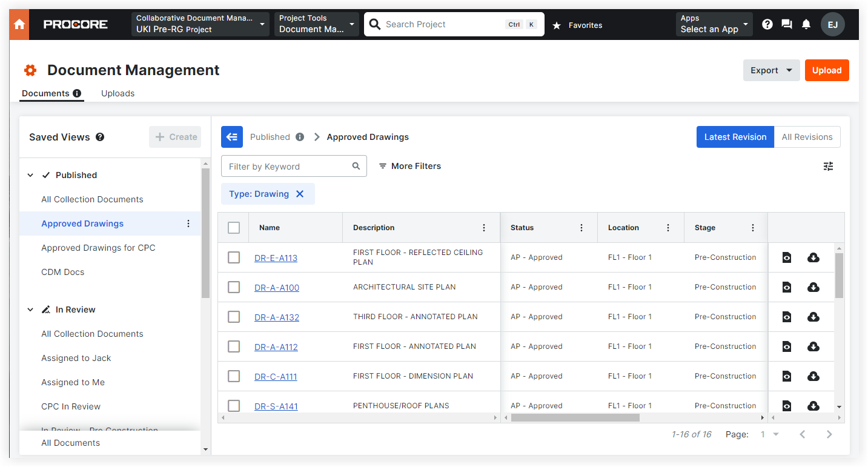
Task: Collapse the saved views panel via blue arrow
Action: click(x=232, y=137)
